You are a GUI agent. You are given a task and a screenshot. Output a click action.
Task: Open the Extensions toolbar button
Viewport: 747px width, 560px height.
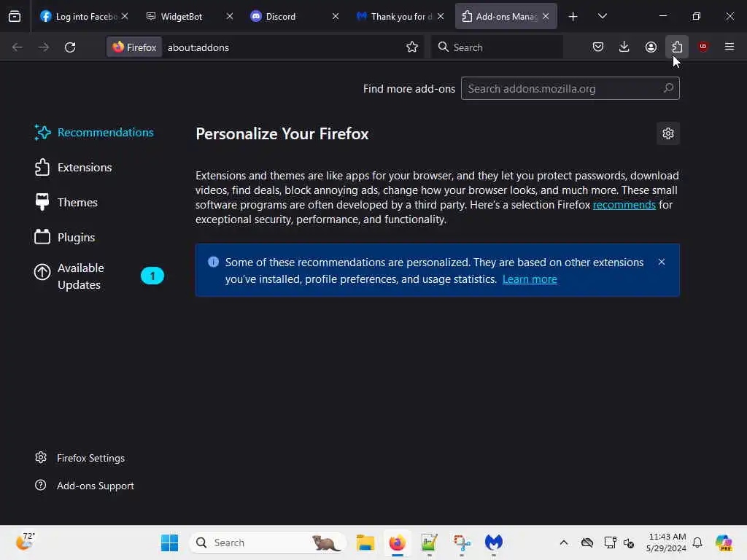tap(677, 47)
